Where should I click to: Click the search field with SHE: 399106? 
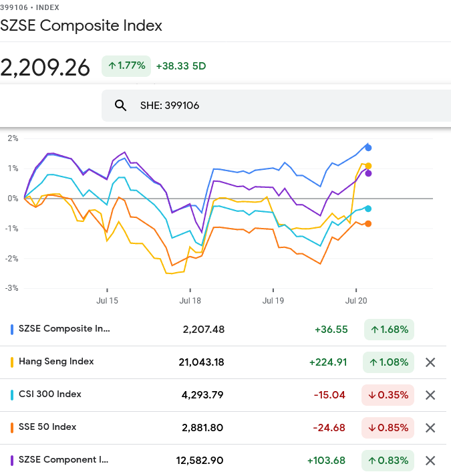[x=281, y=106]
